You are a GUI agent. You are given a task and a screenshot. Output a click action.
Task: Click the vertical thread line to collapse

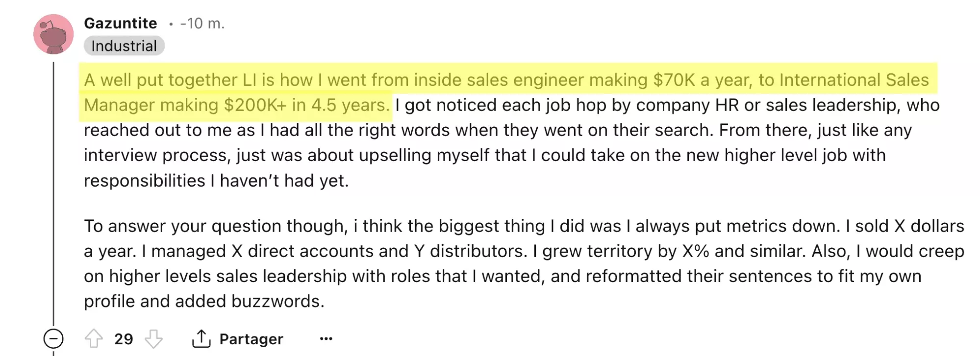(53, 196)
